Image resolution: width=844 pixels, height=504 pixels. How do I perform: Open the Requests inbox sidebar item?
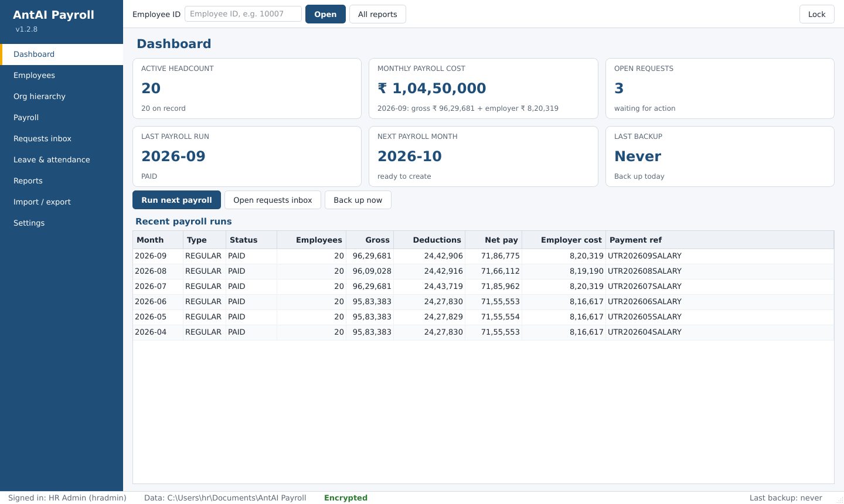[62, 139]
